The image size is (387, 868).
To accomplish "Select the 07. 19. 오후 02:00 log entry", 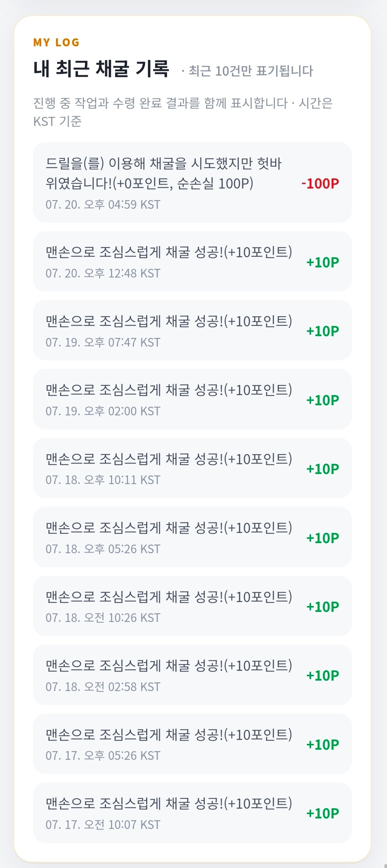I will [192, 399].
